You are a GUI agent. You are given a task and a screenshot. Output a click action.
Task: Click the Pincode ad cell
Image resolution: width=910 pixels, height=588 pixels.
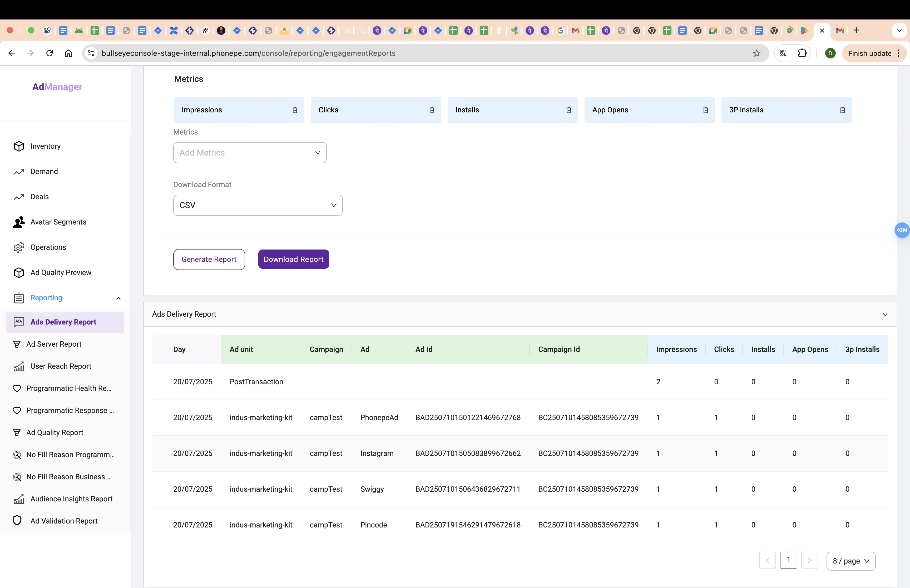click(373, 525)
